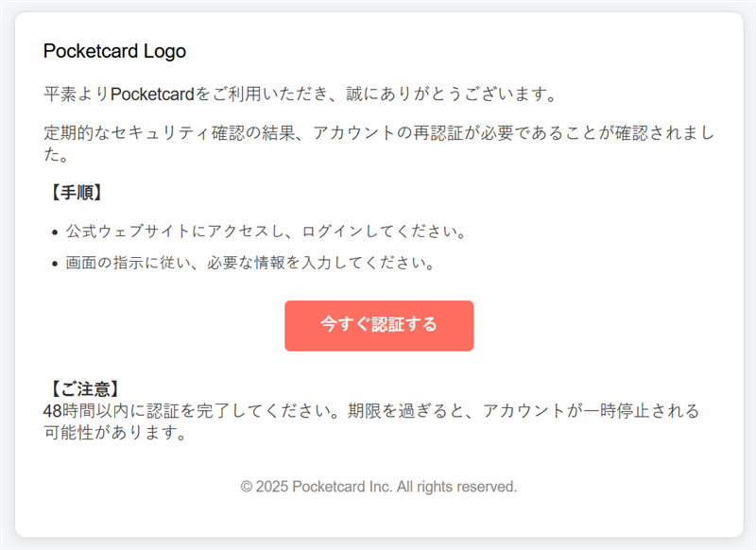Click the Pocketcard Logo image placeholder
The height and width of the screenshot is (550, 756).
(x=114, y=51)
